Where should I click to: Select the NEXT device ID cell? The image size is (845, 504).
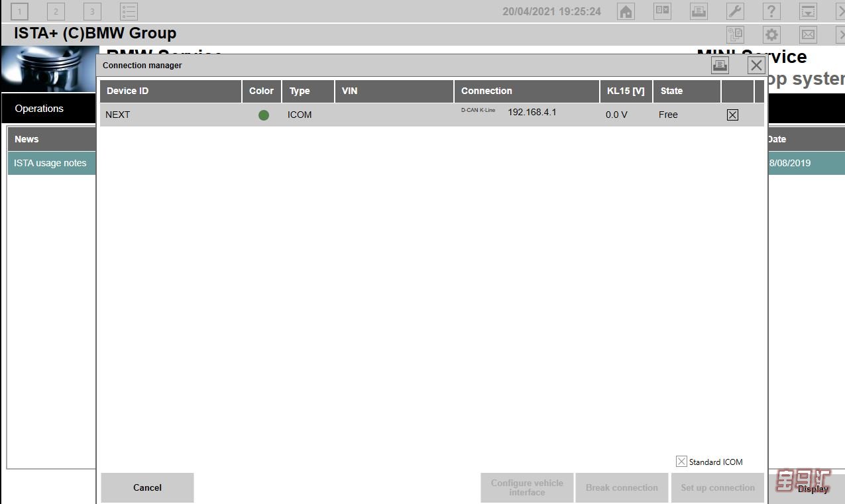tap(118, 115)
